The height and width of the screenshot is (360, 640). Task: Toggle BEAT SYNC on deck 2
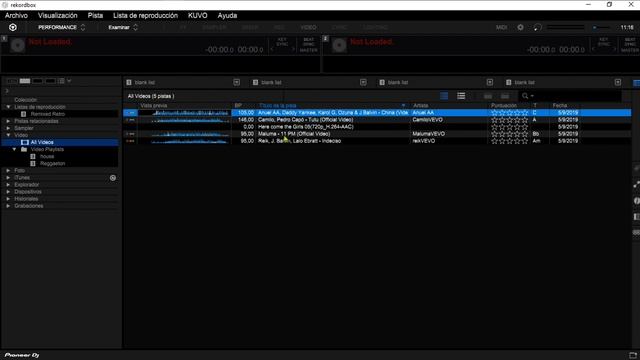(630, 42)
